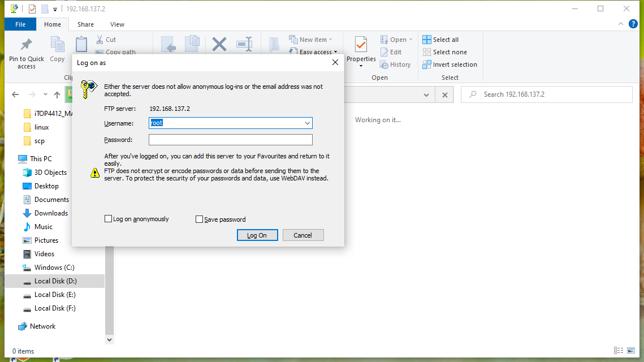Expand the Username combo box dropdown
Viewport: 644px width, 362px height.
(307, 123)
